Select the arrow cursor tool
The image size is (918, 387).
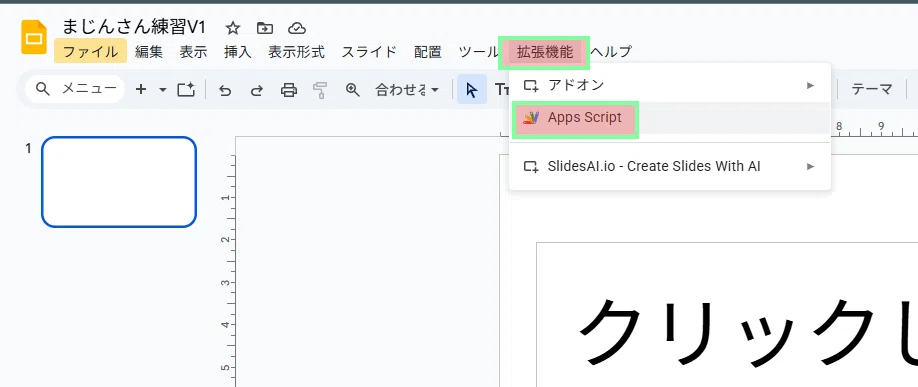pyautogui.click(x=471, y=90)
